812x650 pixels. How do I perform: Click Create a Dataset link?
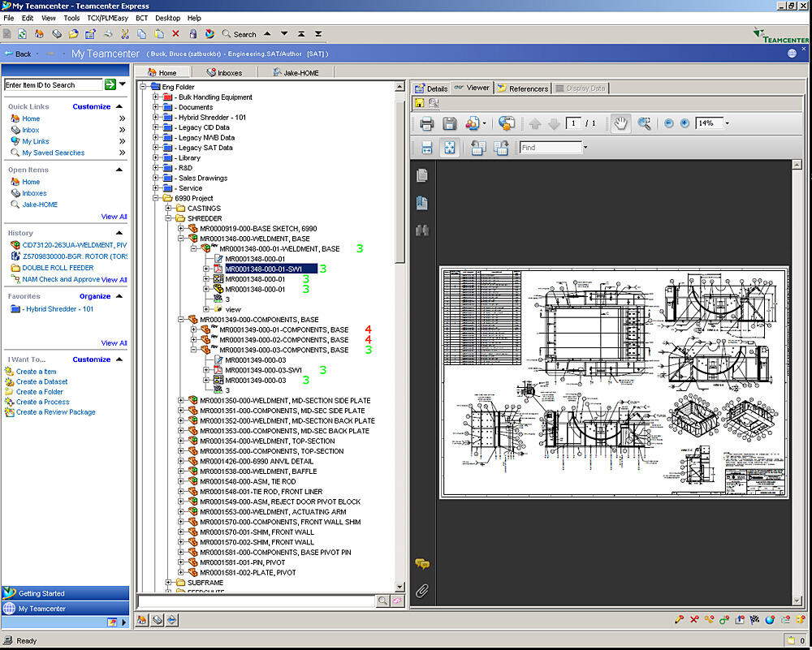coord(41,381)
